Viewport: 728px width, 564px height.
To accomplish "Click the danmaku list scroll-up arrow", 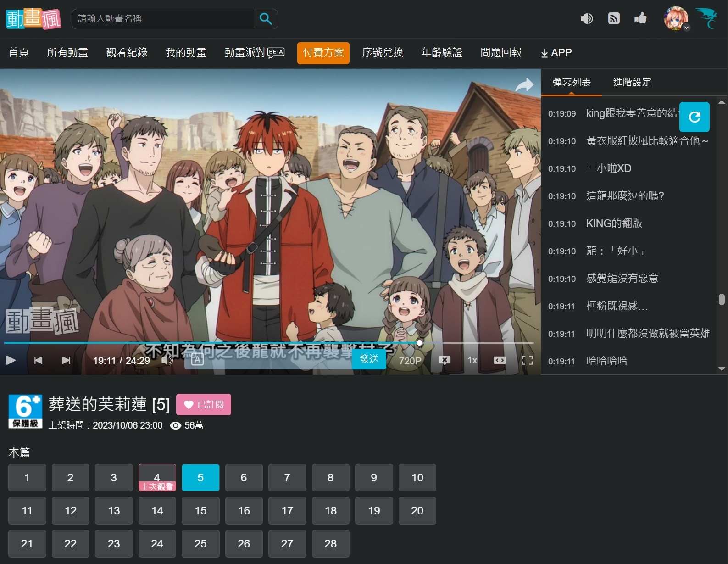I will pos(722,102).
